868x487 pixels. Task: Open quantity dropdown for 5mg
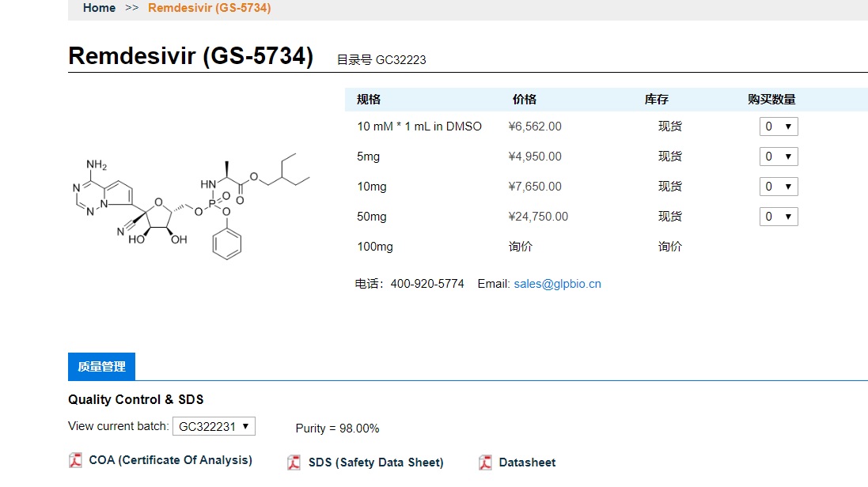(x=779, y=157)
